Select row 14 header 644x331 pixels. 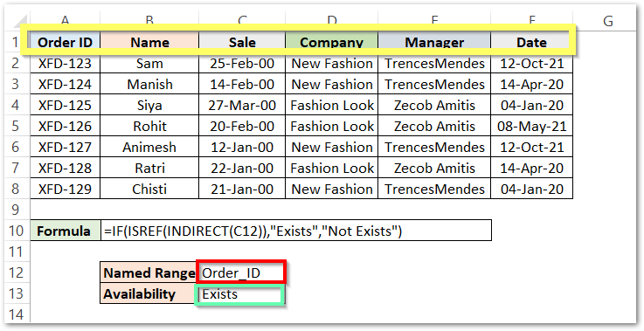pos(16,314)
